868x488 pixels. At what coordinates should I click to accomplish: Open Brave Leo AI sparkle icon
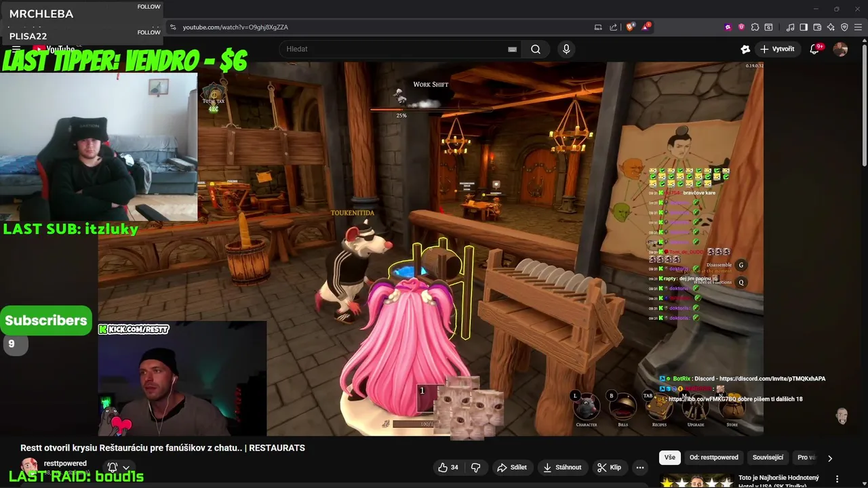(831, 27)
